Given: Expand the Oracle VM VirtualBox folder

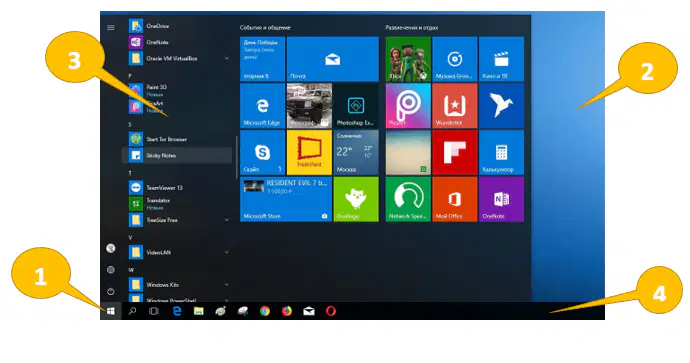Looking at the screenshot, I should [226, 58].
